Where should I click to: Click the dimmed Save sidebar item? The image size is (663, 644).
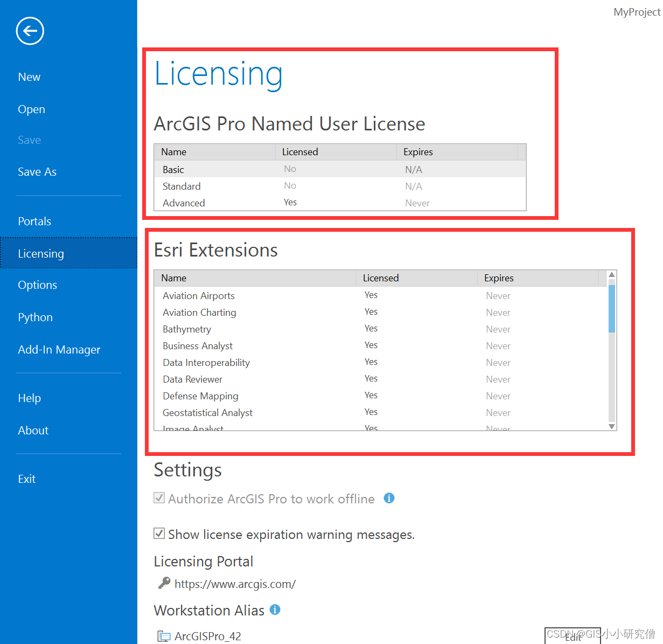tap(29, 140)
